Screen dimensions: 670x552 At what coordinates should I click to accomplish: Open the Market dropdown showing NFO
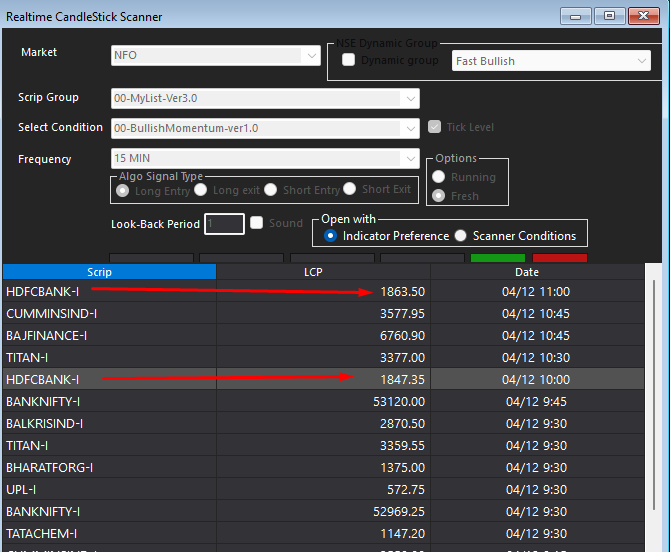click(216, 56)
